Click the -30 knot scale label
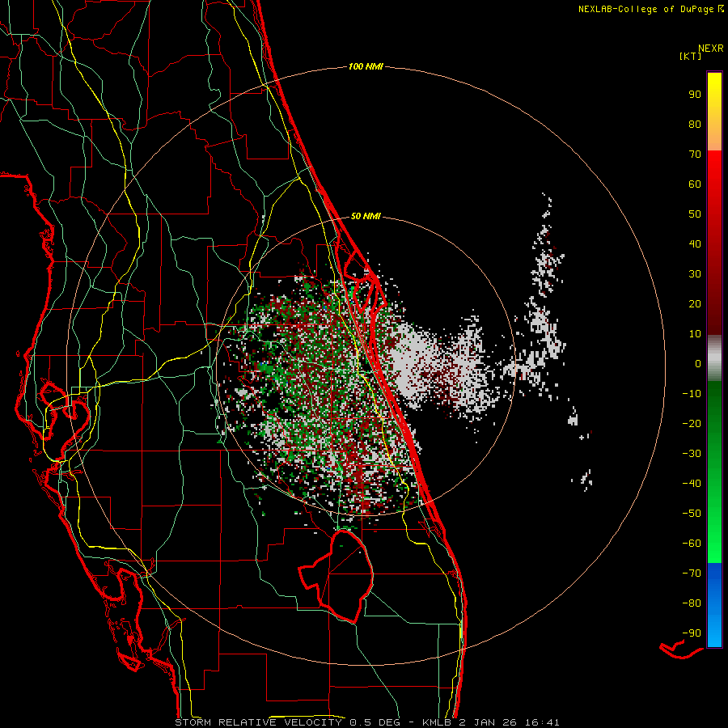Screen dimensions: 728x728 click(692, 454)
